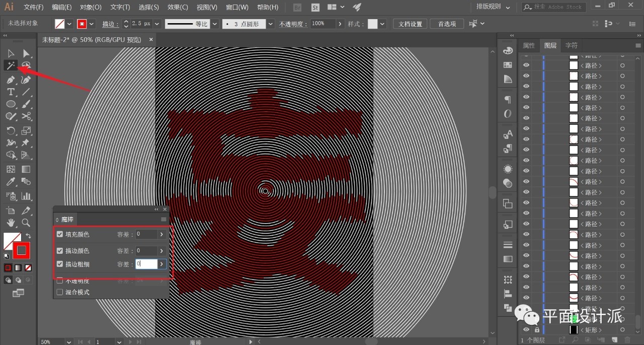Select the Line Segment tool
Image resolution: width=644 pixels, height=345 pixels.
coord(26,92)
